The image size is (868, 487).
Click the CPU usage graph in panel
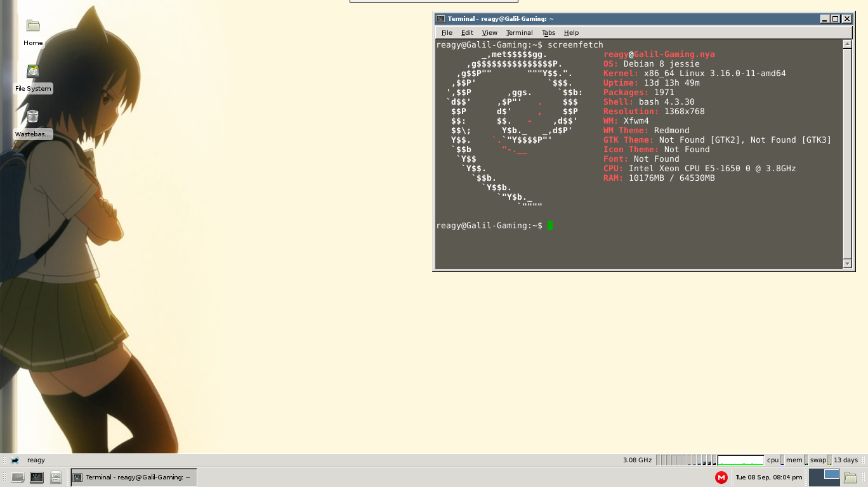pos(740,460)
